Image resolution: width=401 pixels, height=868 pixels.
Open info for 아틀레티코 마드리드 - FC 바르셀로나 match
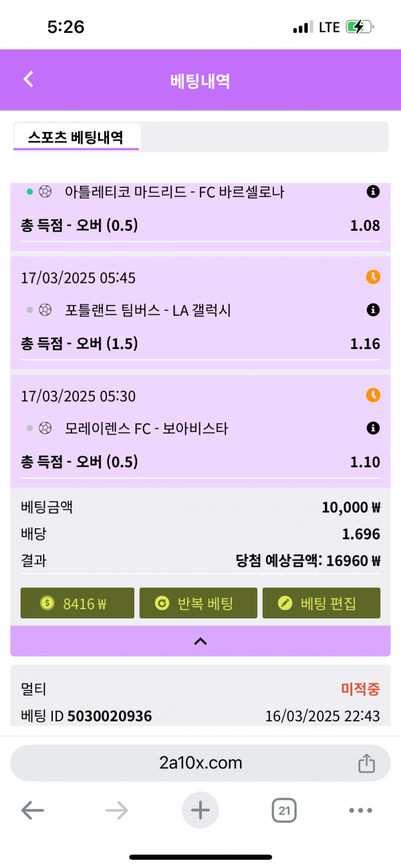click(373, 192)
